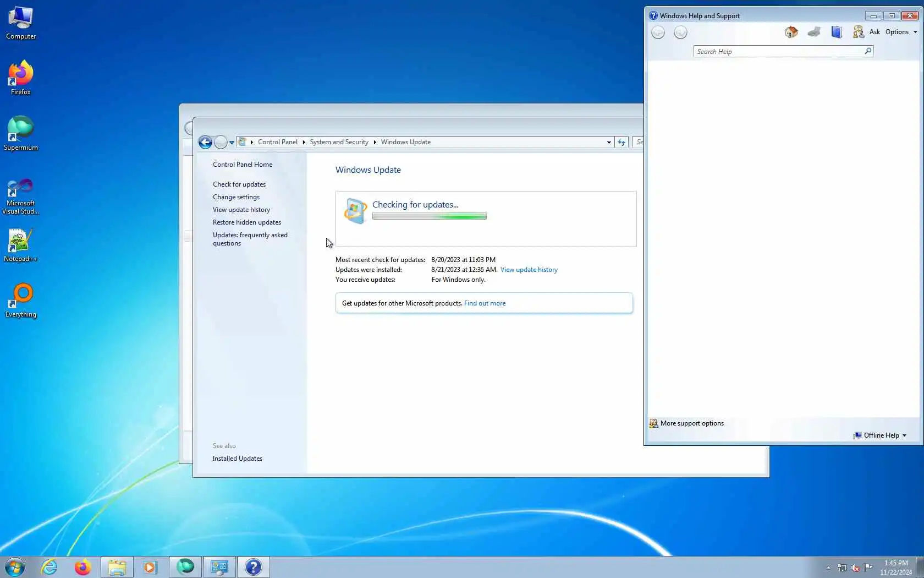Click the Print icon in Help window
924x578 pixels.
tap(814, 32)
